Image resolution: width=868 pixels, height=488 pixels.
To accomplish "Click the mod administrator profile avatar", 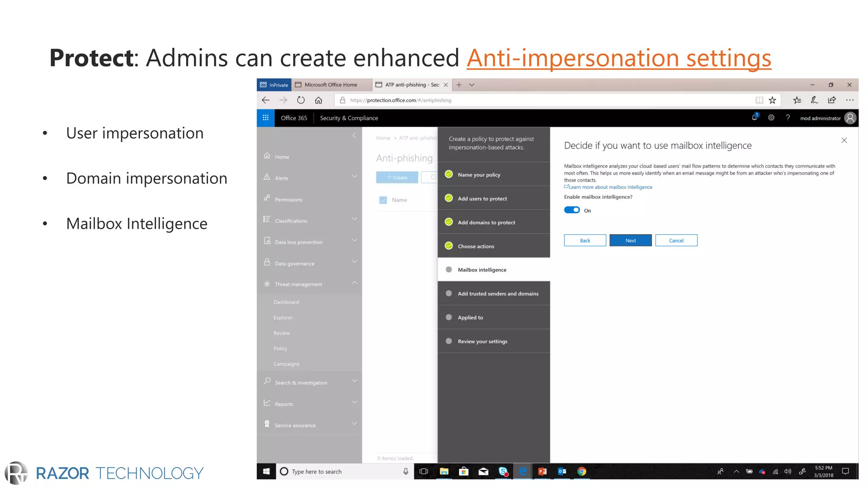I will point(850,118).
